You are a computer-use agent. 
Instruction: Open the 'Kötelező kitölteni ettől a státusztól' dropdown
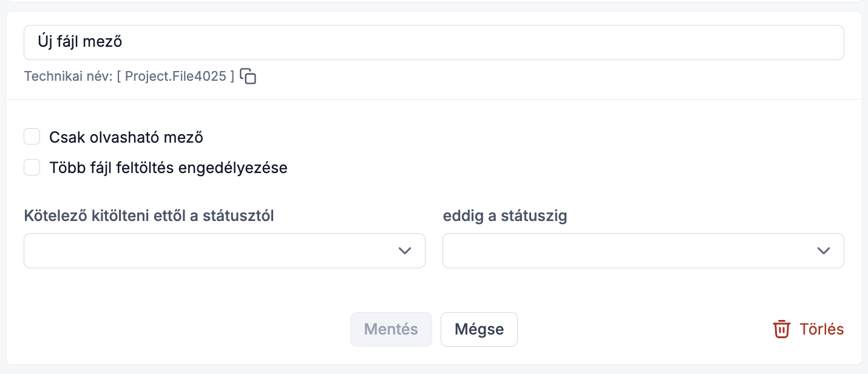tap(225, 251)
